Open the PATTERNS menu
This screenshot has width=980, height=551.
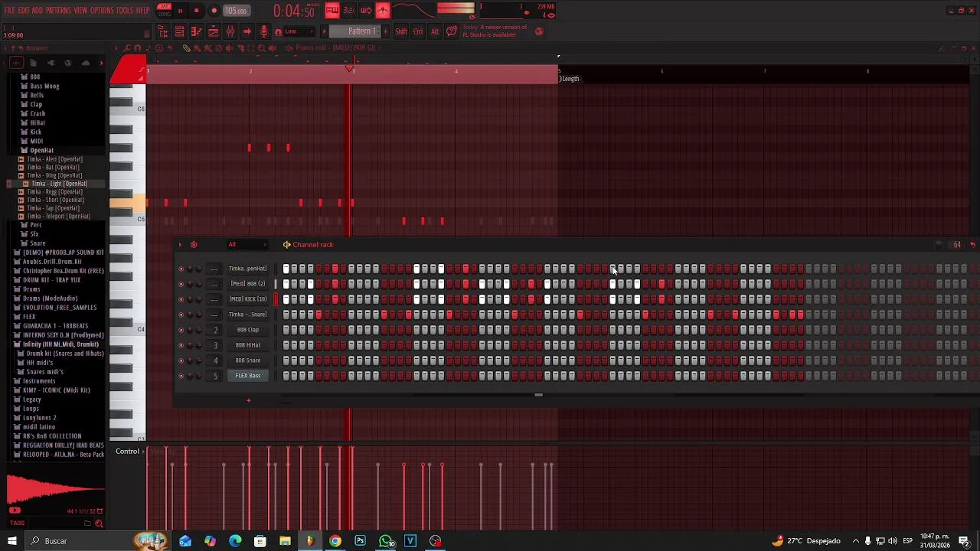click(x=58, y=11)
